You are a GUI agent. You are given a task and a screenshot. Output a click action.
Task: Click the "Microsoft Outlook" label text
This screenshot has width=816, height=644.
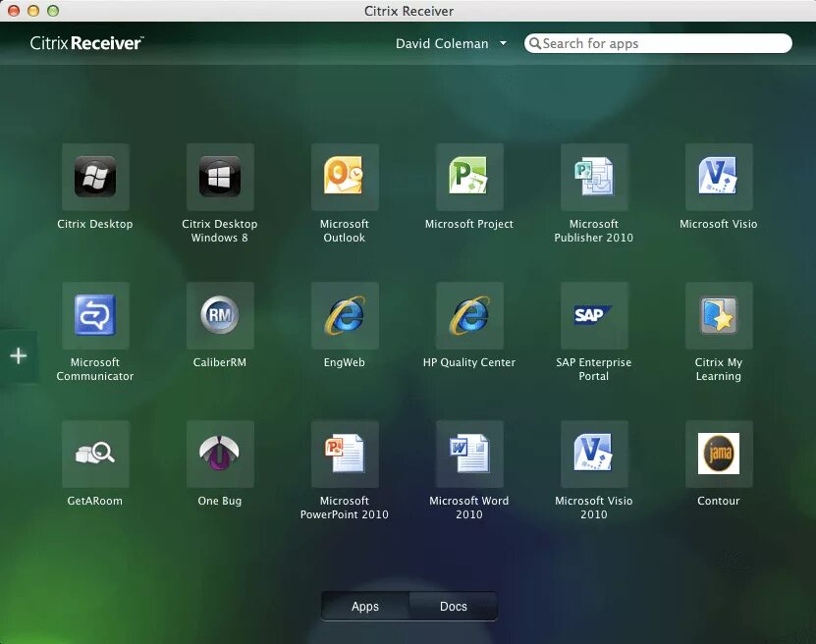345,231
